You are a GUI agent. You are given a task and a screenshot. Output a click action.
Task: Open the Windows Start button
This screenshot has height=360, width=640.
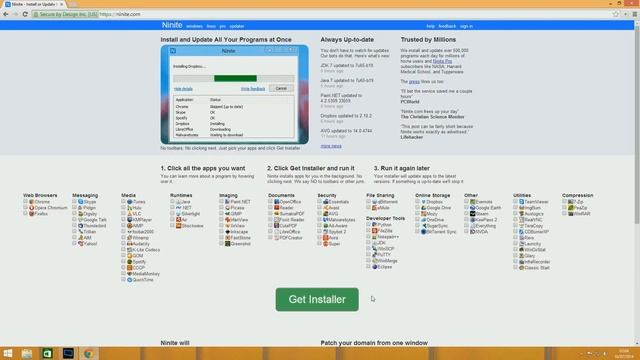tap(7, 353)
